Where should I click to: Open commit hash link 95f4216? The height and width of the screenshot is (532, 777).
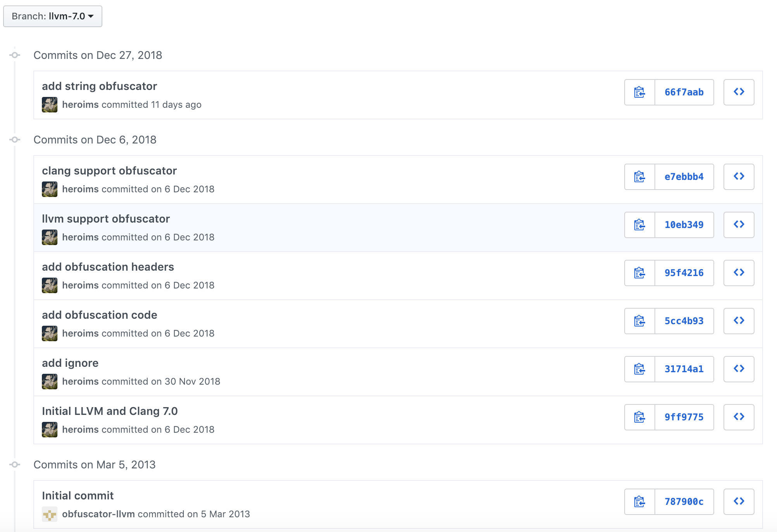click(x=684, y=273)
